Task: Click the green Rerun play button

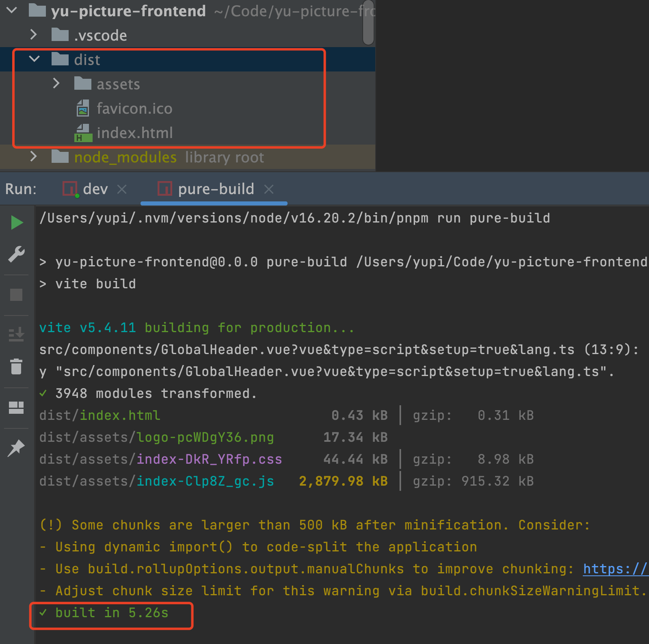Action: [17, 223]
